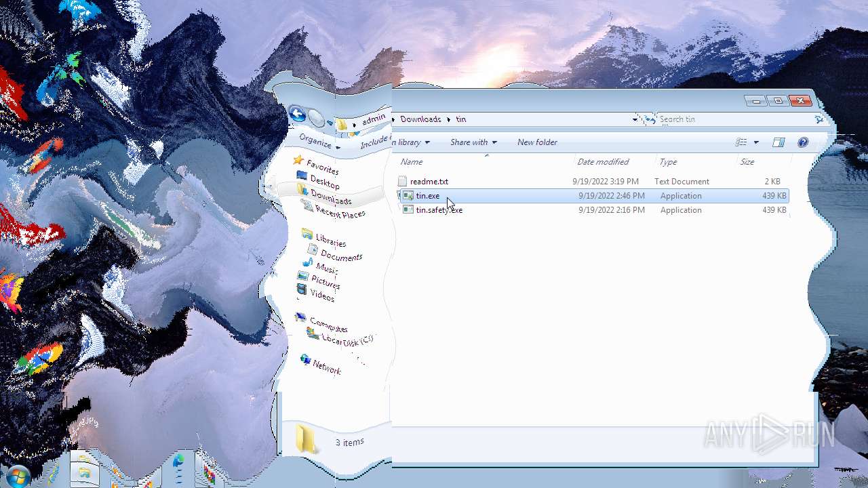Expand the view options dropdown arrow
The width and height of the screenshot is (868, 488).
756,142
